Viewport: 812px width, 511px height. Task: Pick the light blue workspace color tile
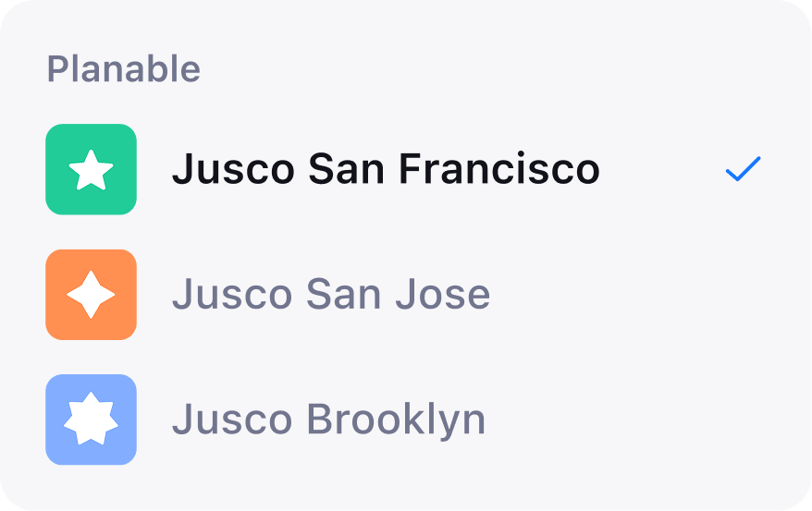tap(92, 420)
